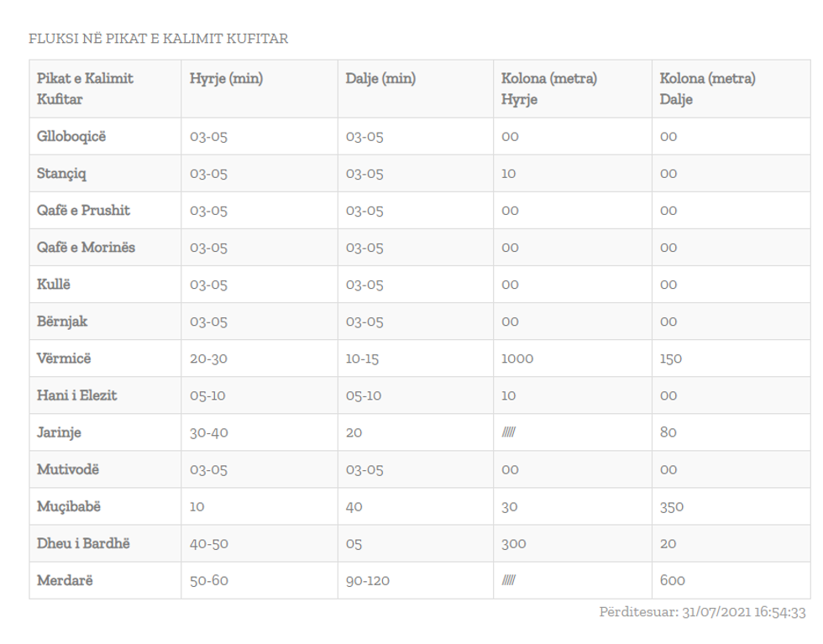
Task: Click the Përditesuar timestamp text
Action: [701, 612]
